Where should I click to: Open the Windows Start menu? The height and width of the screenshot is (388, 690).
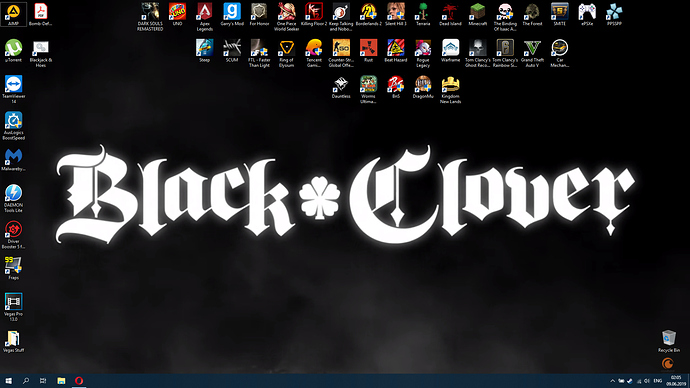8,381
